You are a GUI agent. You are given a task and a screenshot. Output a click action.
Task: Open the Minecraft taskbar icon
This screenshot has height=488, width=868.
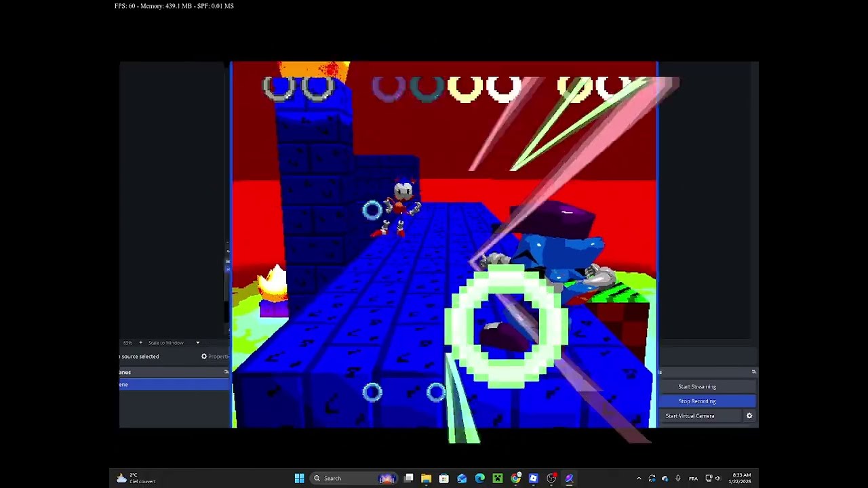tap(498, 479)
